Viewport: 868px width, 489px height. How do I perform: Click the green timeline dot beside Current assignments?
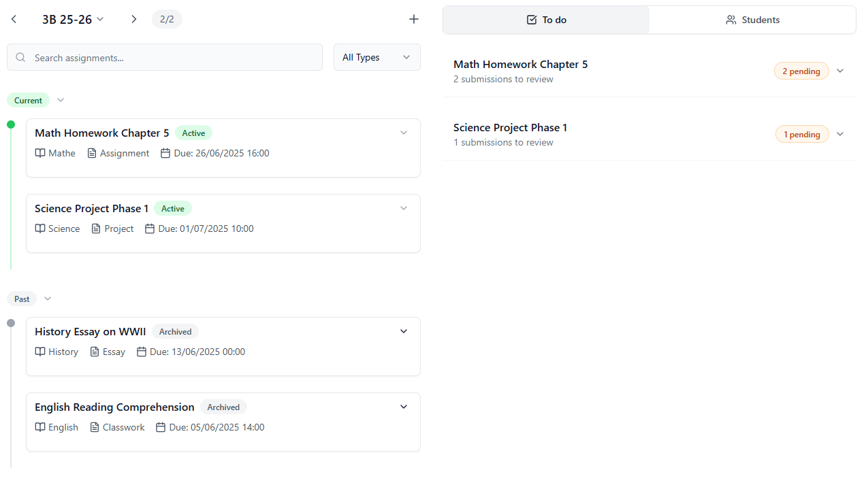coord(11,124)
